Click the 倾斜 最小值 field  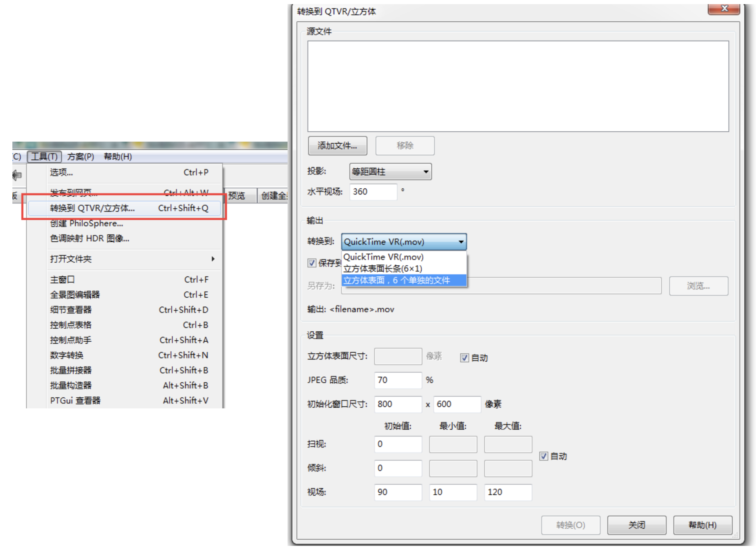[453, 468]
